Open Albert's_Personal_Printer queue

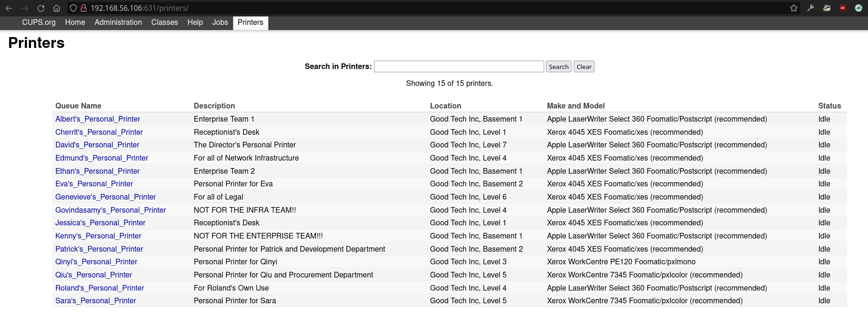98,119
